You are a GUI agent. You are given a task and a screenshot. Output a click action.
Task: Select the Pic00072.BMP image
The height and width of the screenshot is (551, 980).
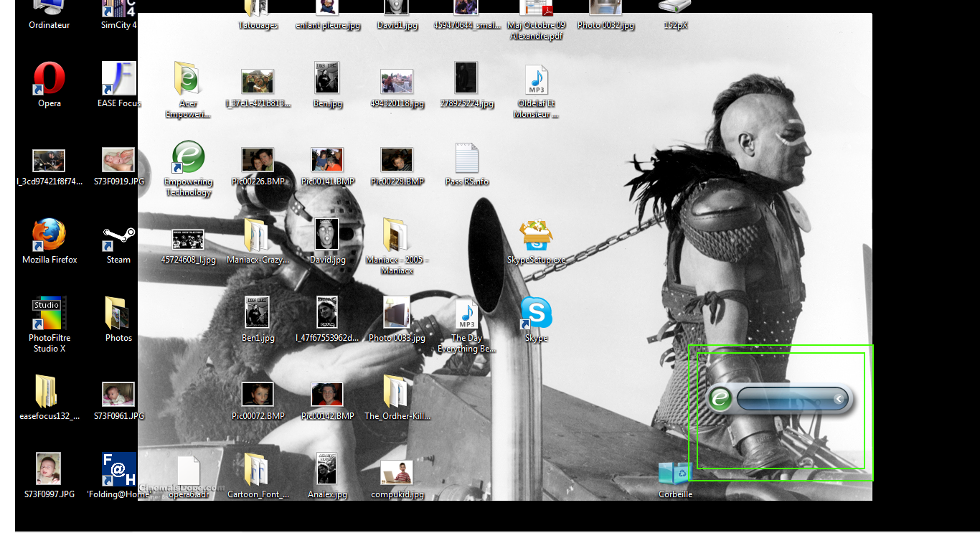(x=258, y=394)
